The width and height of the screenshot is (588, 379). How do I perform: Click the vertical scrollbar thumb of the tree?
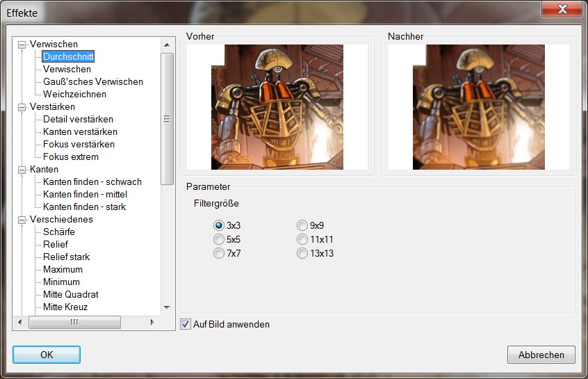point(167,119)
